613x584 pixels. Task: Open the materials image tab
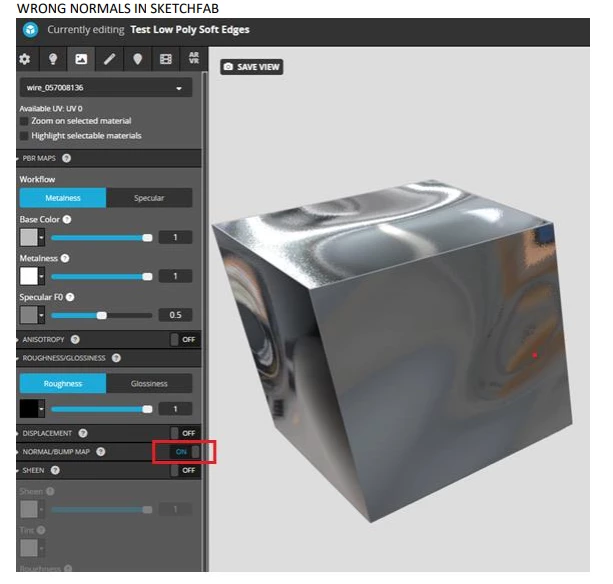coord(81,59)
